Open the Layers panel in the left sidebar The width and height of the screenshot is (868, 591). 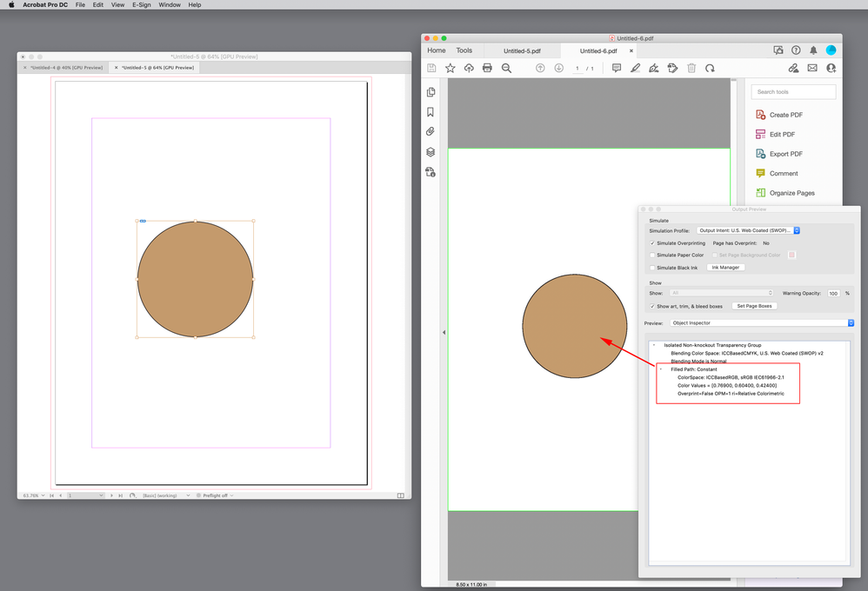[431, 152]
